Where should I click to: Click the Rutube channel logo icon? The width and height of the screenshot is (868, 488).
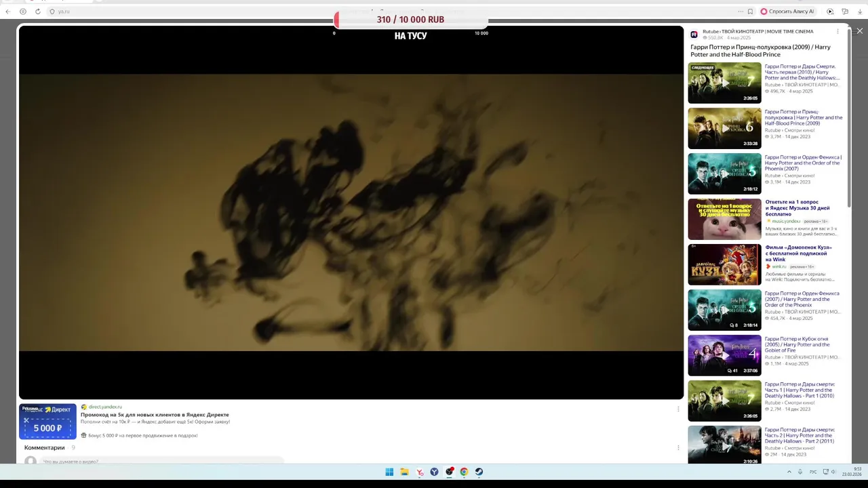click(694, 35)
